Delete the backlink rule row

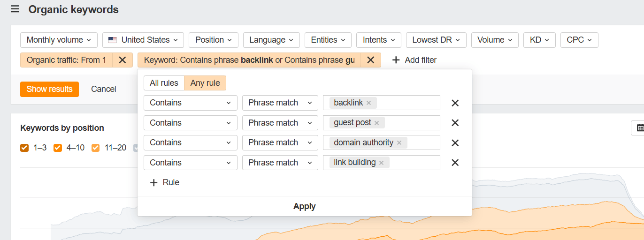point(455,103)
